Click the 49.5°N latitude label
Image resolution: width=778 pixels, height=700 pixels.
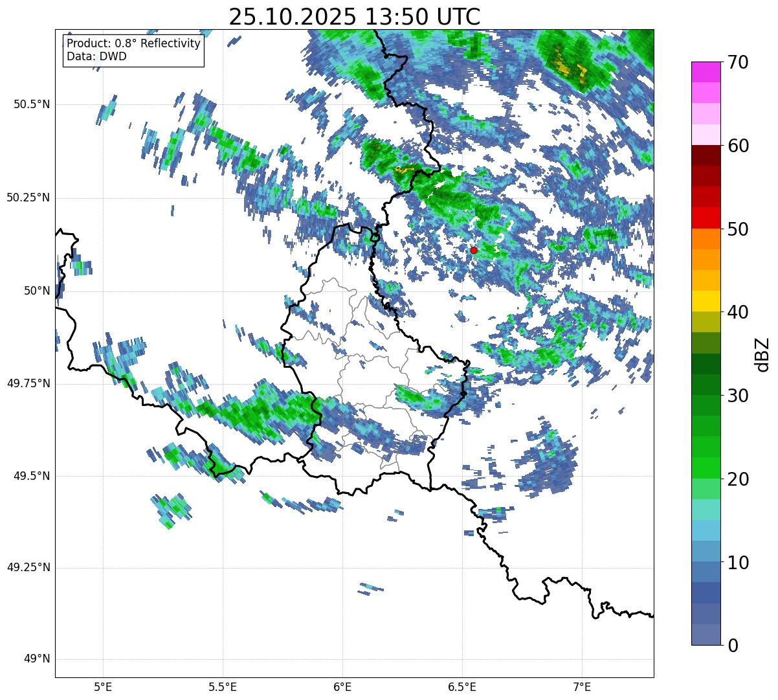[x=32, y=476]
